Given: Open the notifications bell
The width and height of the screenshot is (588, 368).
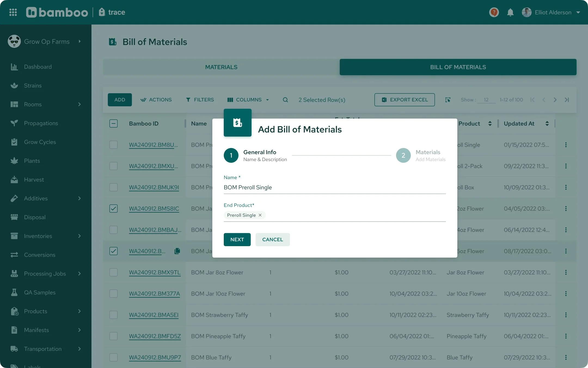Looking at the screenshot, I should pos(510,12).
